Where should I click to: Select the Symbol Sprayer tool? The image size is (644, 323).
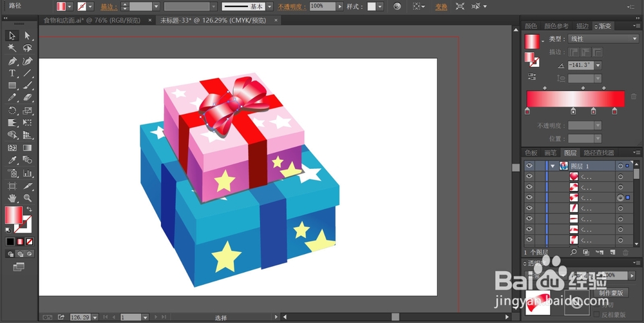click(12, 173)
